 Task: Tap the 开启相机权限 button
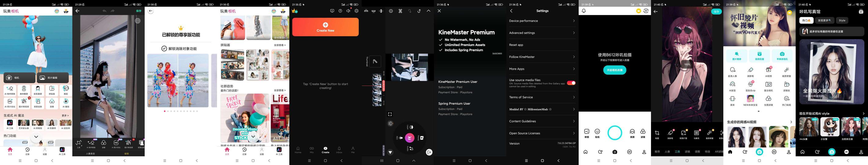(x=615, y=70)
